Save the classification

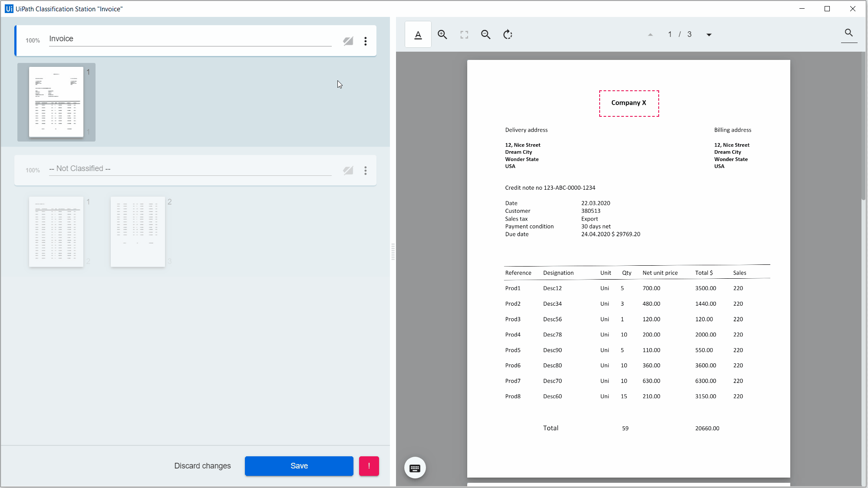pyautogui.click(x=299, y=466)
